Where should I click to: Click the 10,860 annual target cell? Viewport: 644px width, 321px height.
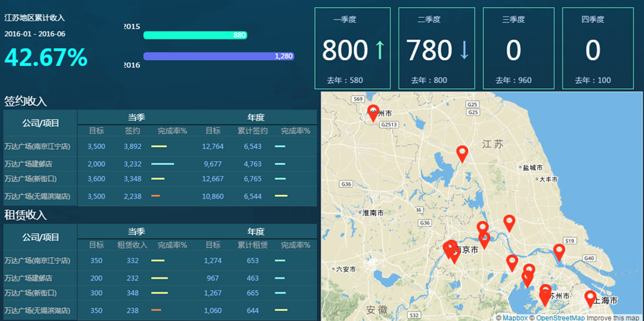coord(213,196)
